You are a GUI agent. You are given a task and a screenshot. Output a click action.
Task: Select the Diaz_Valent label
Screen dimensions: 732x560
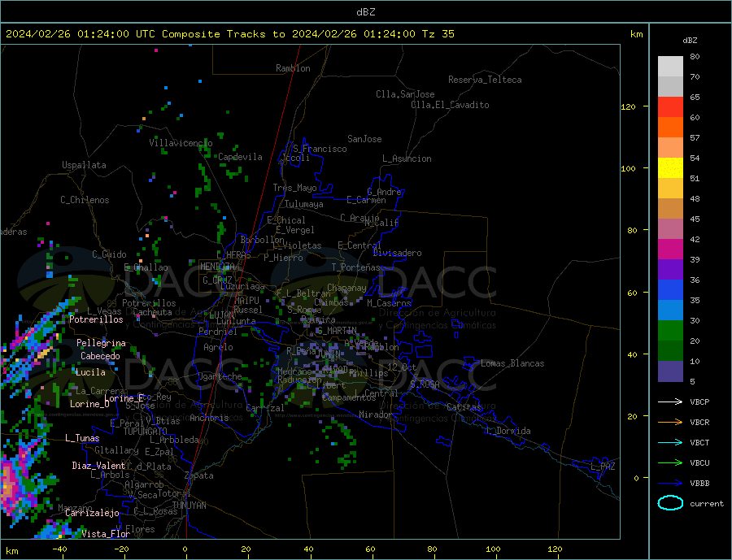[98, 466]
